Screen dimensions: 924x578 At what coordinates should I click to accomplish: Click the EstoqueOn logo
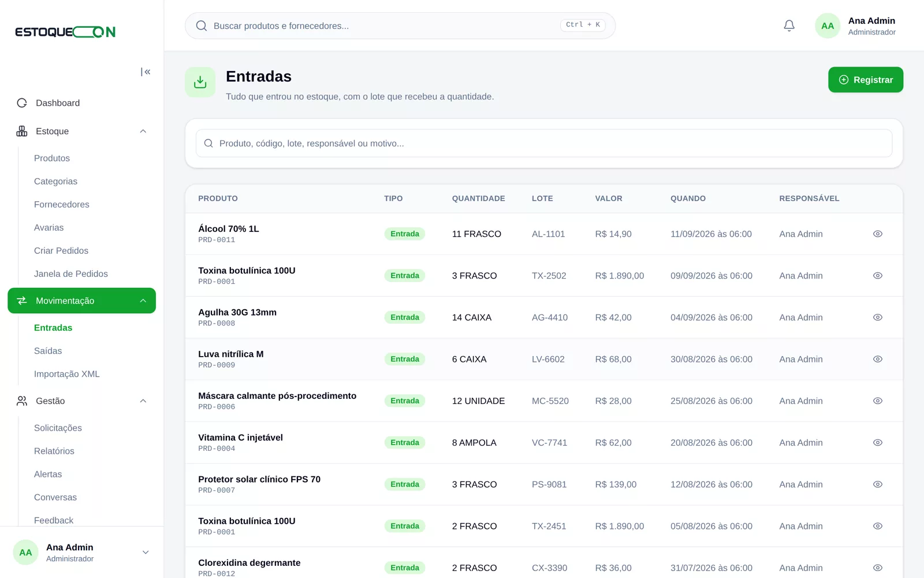65,32
